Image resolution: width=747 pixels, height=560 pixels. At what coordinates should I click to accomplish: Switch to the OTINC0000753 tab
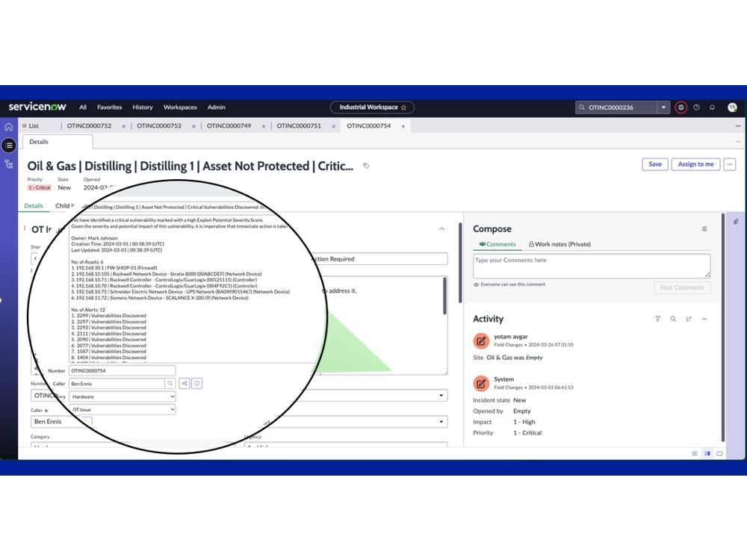(158, 126)
